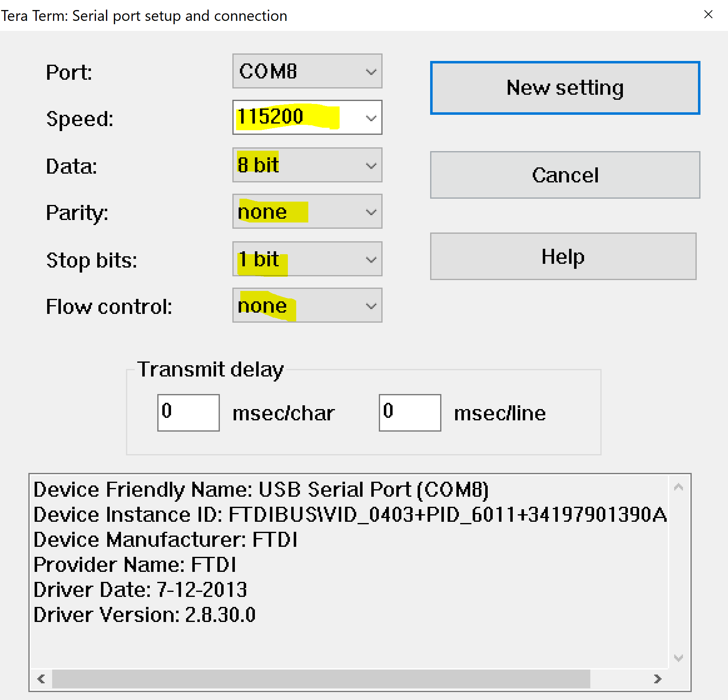Click scroll up arrow in device info box
Screen dimensions: 728x700
(679, 487)
